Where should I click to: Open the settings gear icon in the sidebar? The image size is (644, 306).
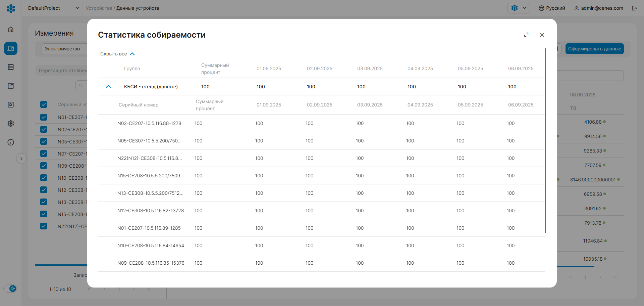pos(11,124)
